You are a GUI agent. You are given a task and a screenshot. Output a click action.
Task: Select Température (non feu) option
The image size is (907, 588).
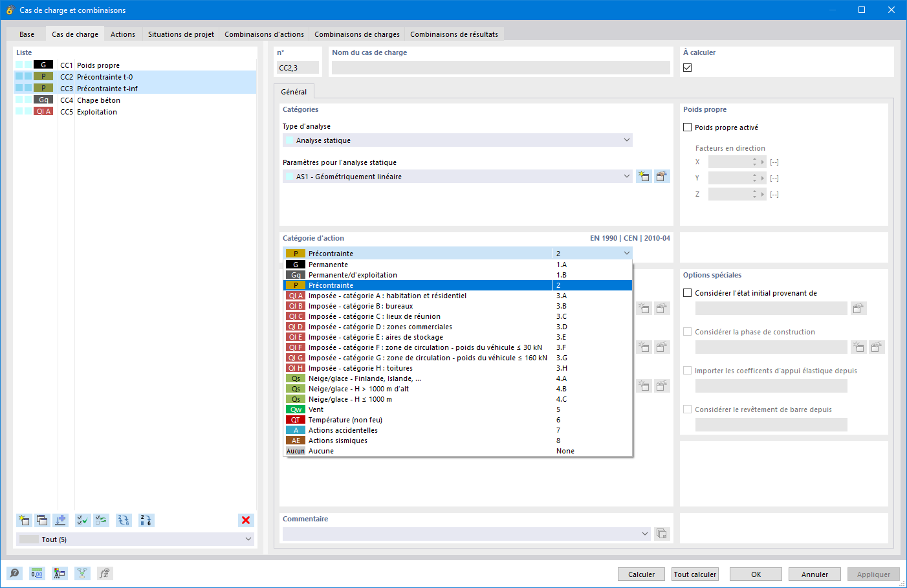click(x=457, y=420)
